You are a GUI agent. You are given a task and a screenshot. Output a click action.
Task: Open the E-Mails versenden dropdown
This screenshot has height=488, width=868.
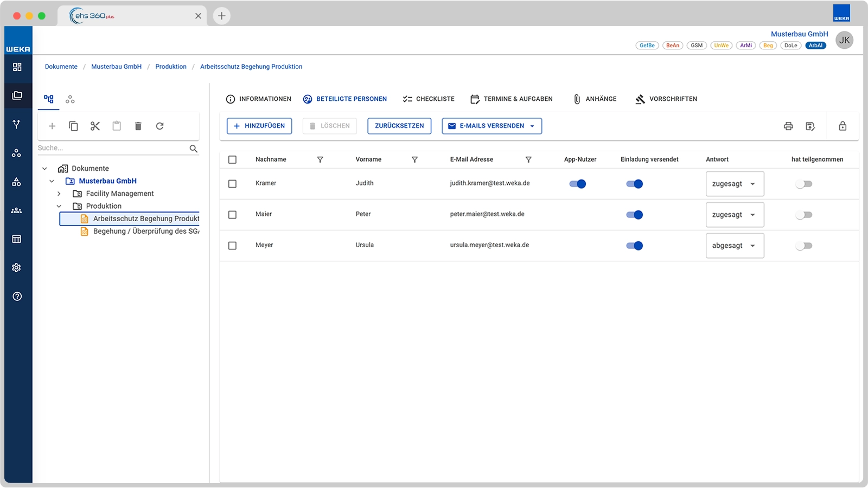(492, 126)
